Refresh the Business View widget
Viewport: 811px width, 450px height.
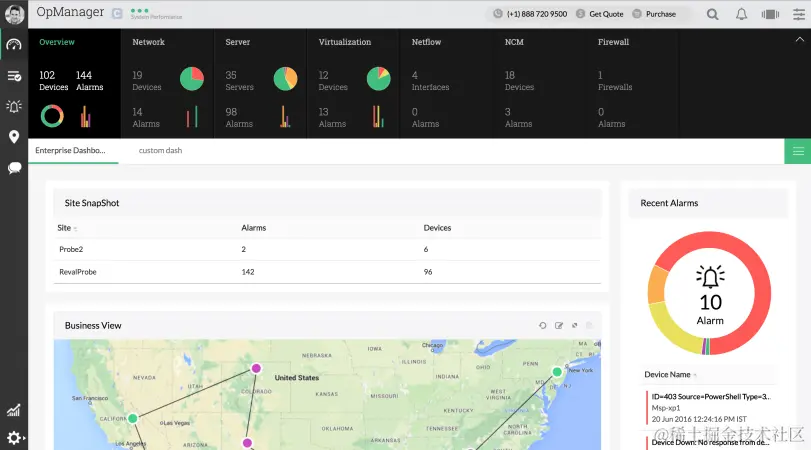pyautogui.click(x=542, y=325)
